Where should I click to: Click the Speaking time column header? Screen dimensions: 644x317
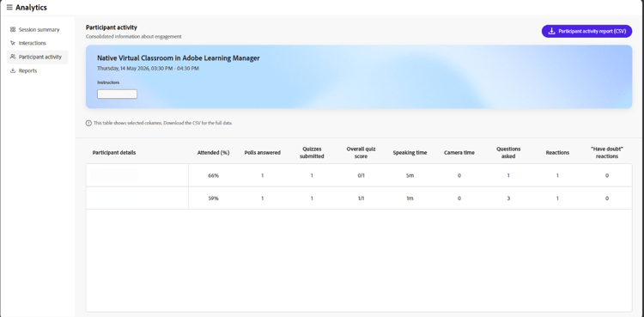[410, 153]
